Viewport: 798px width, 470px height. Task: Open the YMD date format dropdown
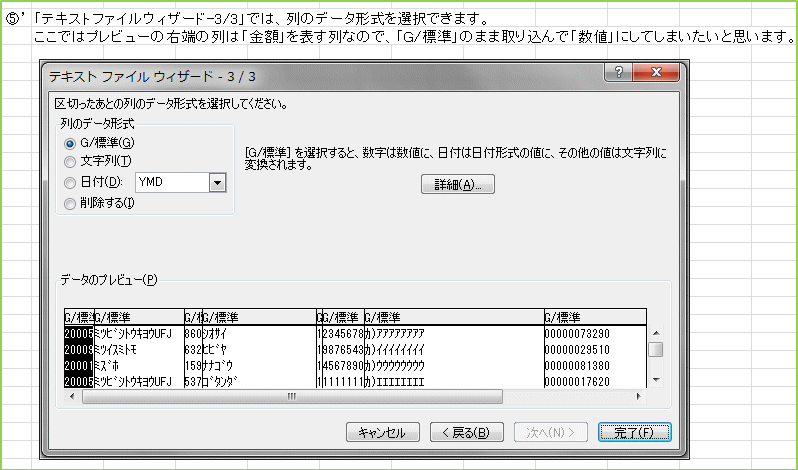218,183
